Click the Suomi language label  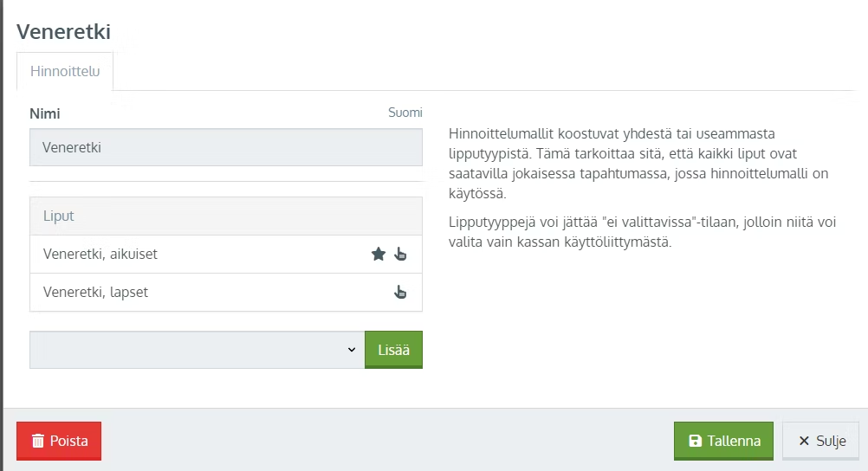pyautogui.click(x=405, y=113)
